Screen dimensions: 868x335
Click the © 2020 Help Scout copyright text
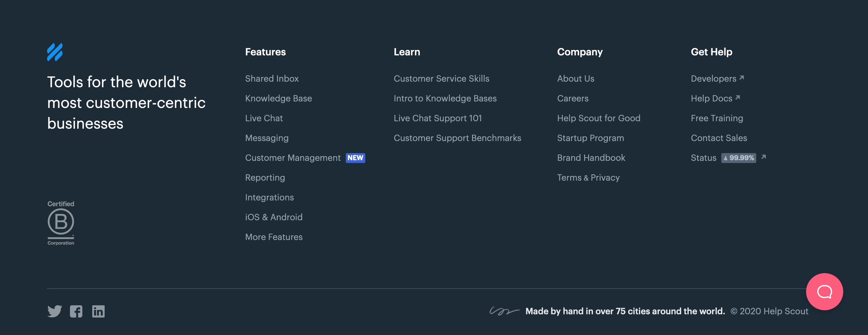(769, 311)
